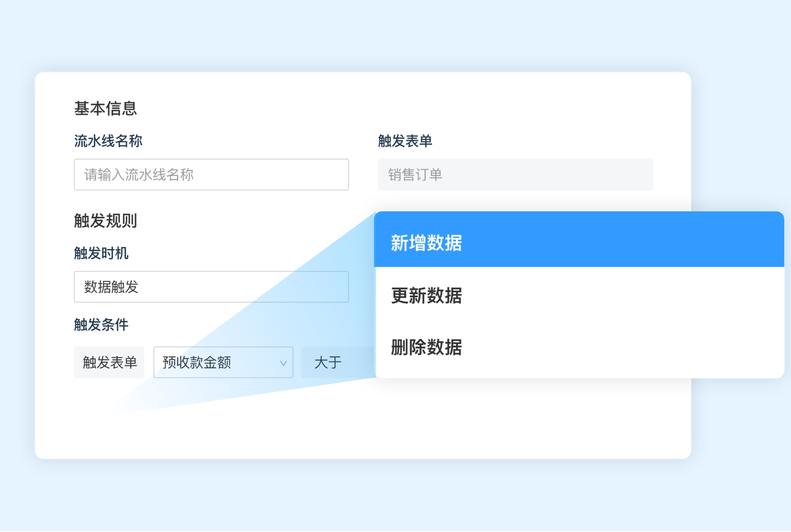Select 新增数据 from the option list
791x532 pixels.
point(427,243)
